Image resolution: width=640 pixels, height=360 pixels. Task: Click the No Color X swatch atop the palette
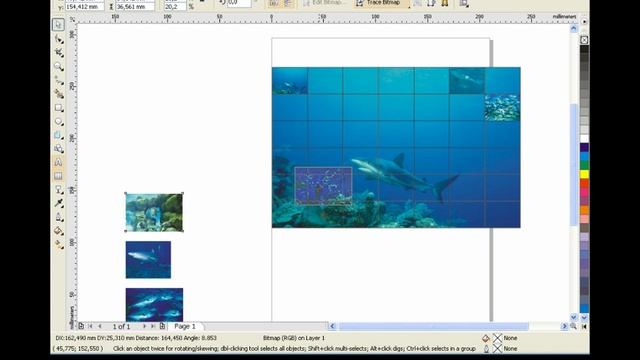[x=584, y=40]
